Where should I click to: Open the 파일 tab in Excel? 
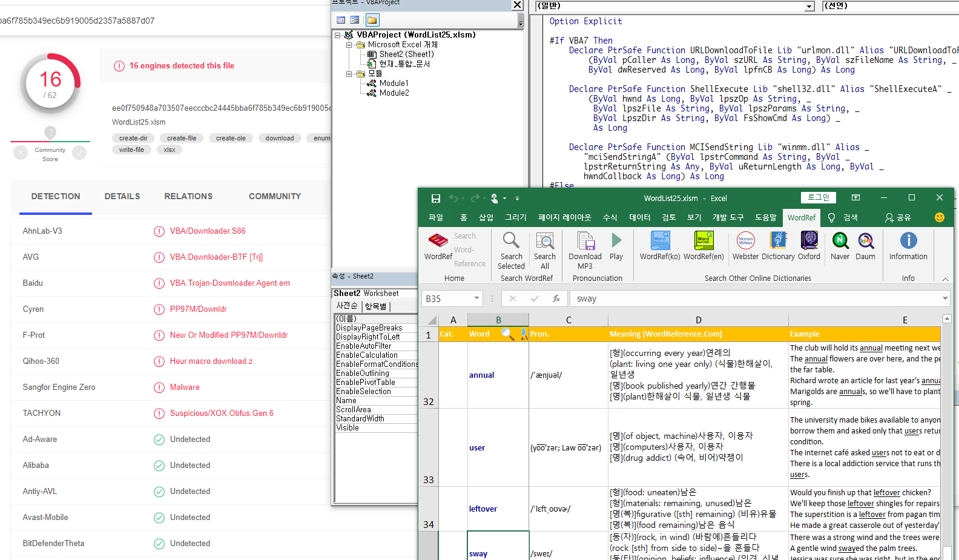tap(436, 217)
